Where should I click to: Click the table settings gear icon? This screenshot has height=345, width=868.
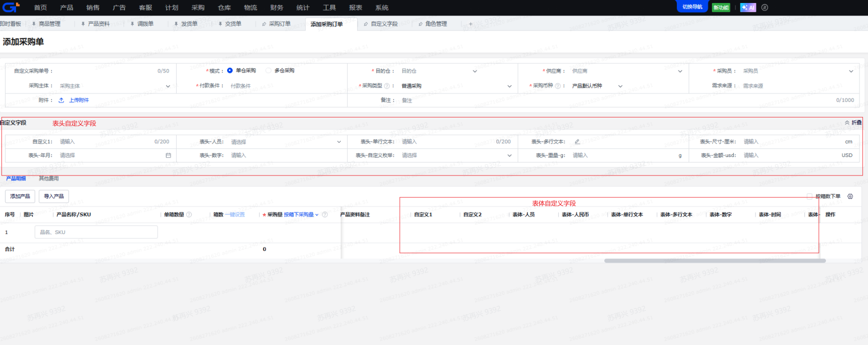coord(850,196)
